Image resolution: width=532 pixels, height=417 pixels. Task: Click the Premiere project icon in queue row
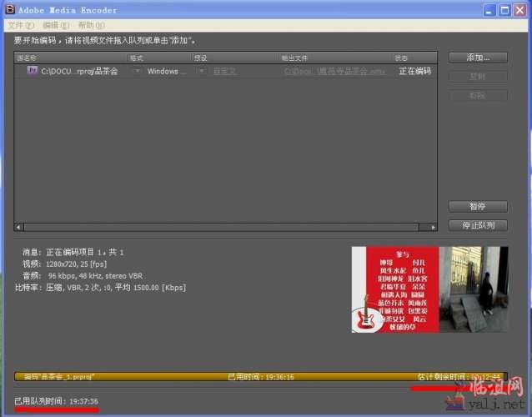[33, 72]
